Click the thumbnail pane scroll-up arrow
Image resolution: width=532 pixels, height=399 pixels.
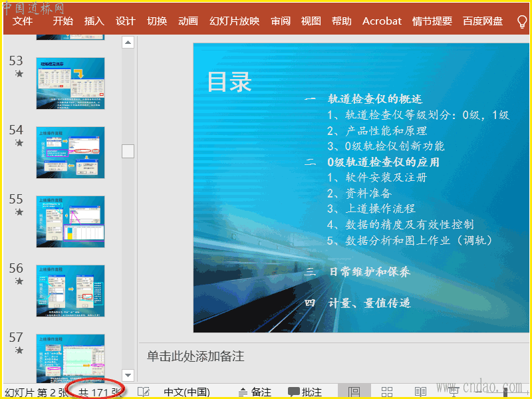[128, 43]
